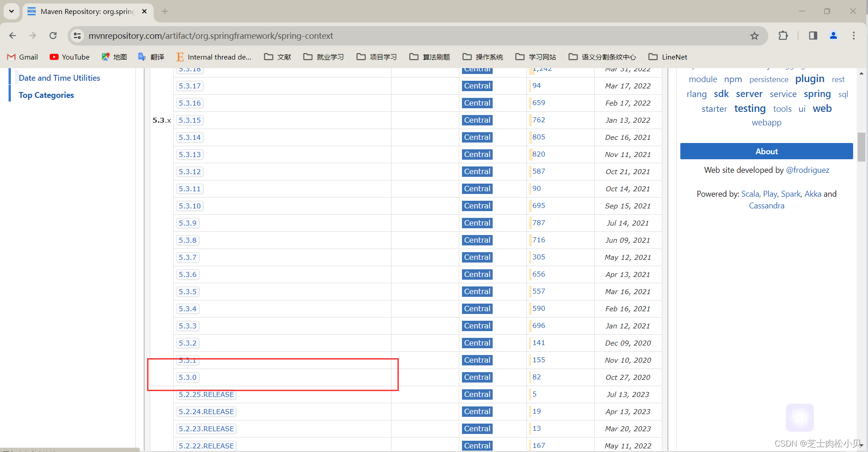
Task: Open version 5.3.17 link
Action: [x=189, y=86]
